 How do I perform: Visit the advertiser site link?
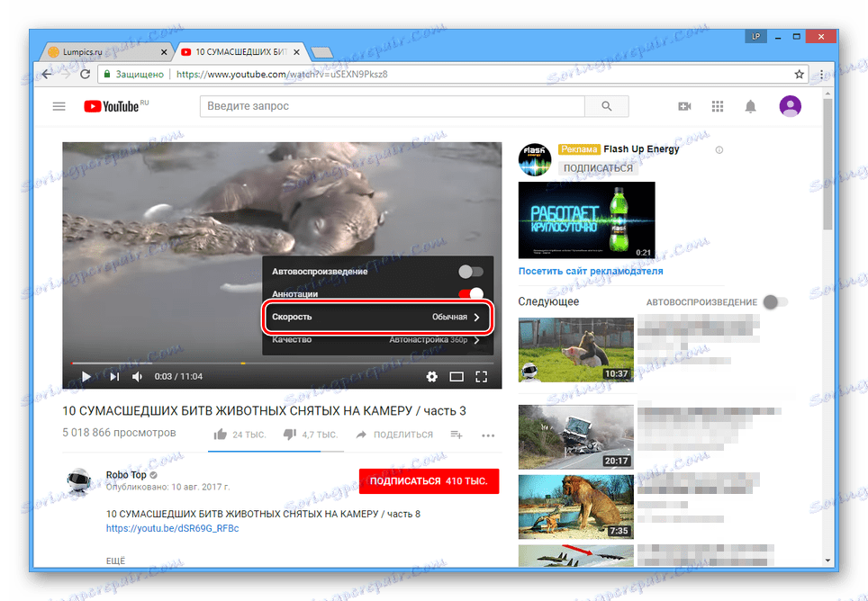[591, 271]
